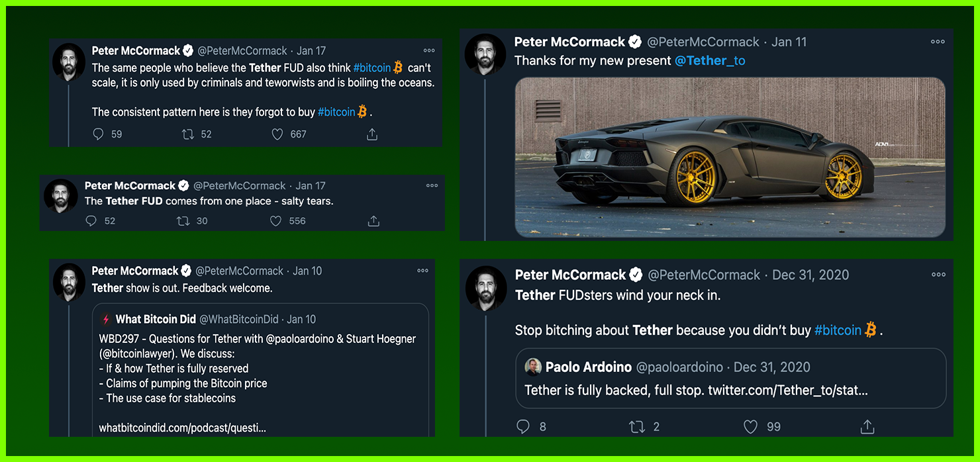The image size is (980, 462).
Task: Retweet the 'salty tears' Tether FUD tweet
Action: [183, 221]
